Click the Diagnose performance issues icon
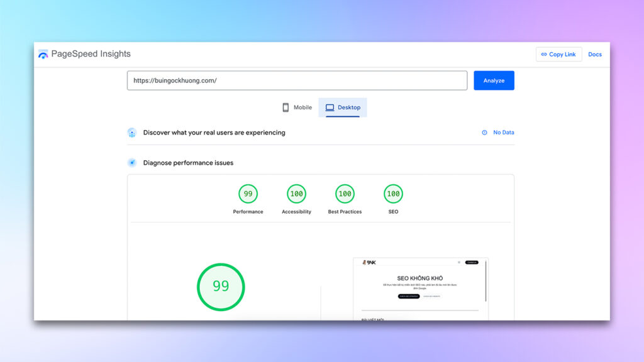The image size is (644, 362). click(132, 163)
